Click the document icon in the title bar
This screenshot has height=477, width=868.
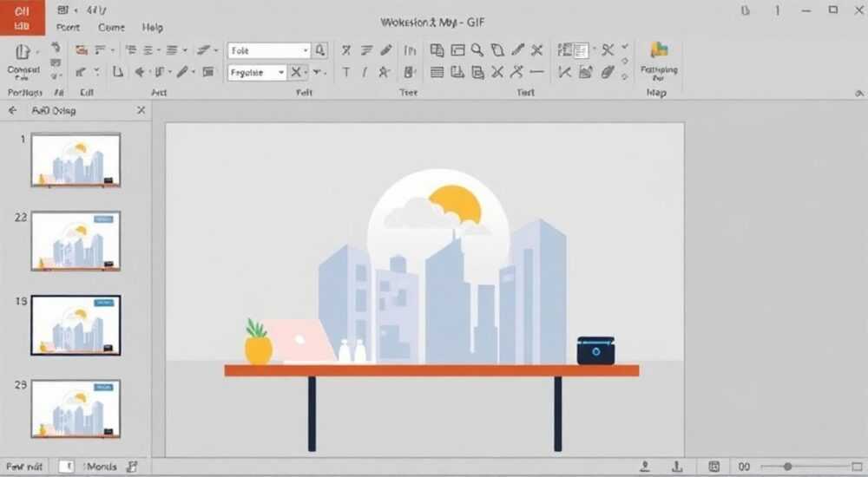(x=63, y=10)
